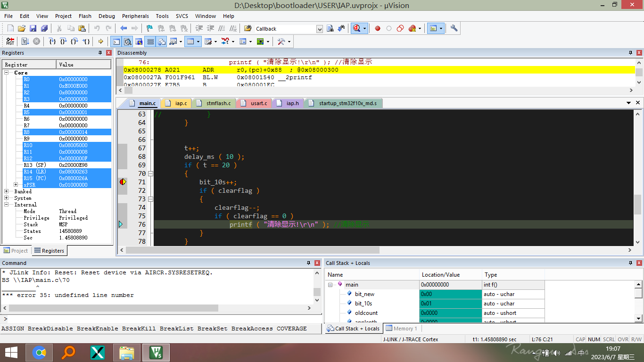Image resolution: width=644 pixels, height=362 pixels.
Task: Expand the System register group
Action: click(7, 198)
